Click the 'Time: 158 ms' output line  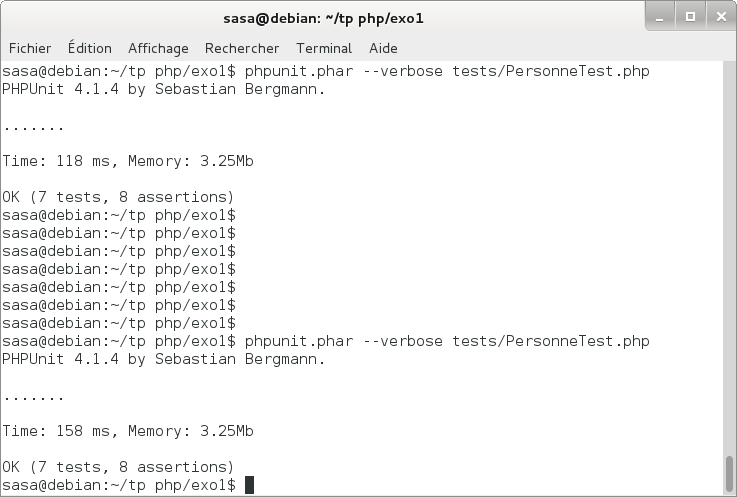pos(128,431)
